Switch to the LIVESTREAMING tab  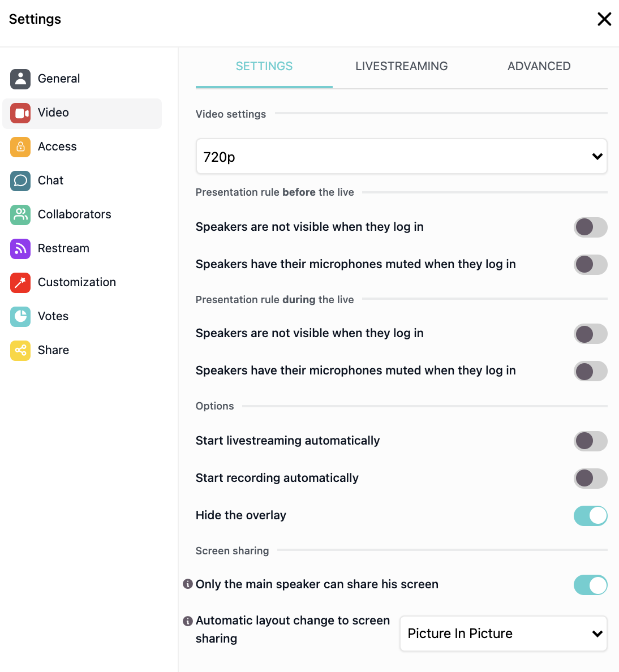[x=401, y=66]
